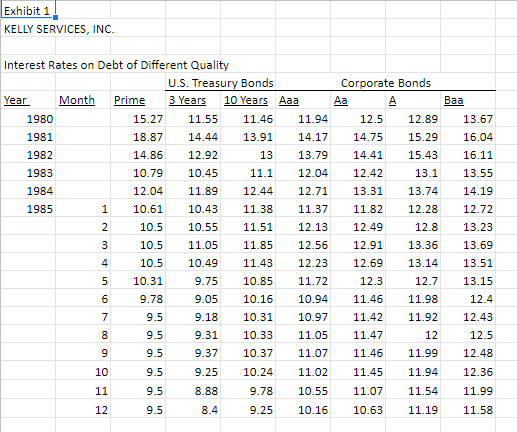Select month 6 Prime value 9.78
This screenshot has width=517, height=432.
[x=138, y=299]
